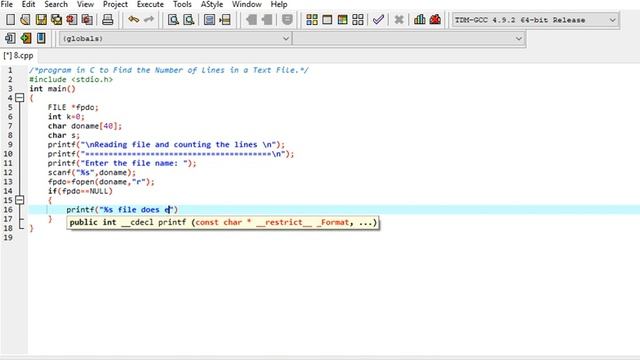Image resolution: width=640 pixels, height=360 pixels.
Task: Click the int main() line
Action: point(52,89)
